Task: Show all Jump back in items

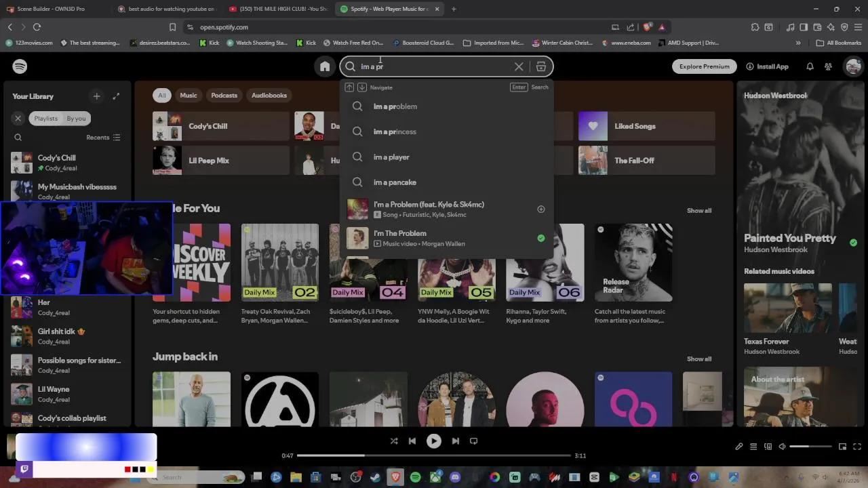Action: [x=699, y=359]
